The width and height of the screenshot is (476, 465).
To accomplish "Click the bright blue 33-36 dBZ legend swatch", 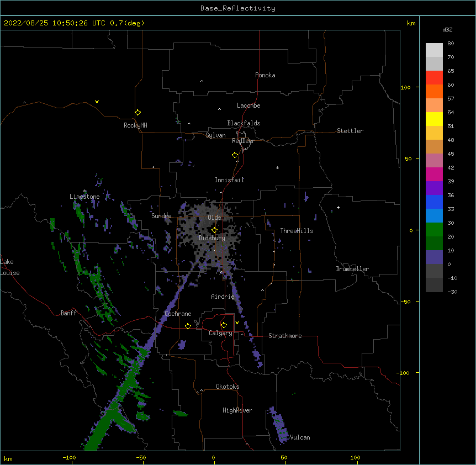I will point(434,202).
